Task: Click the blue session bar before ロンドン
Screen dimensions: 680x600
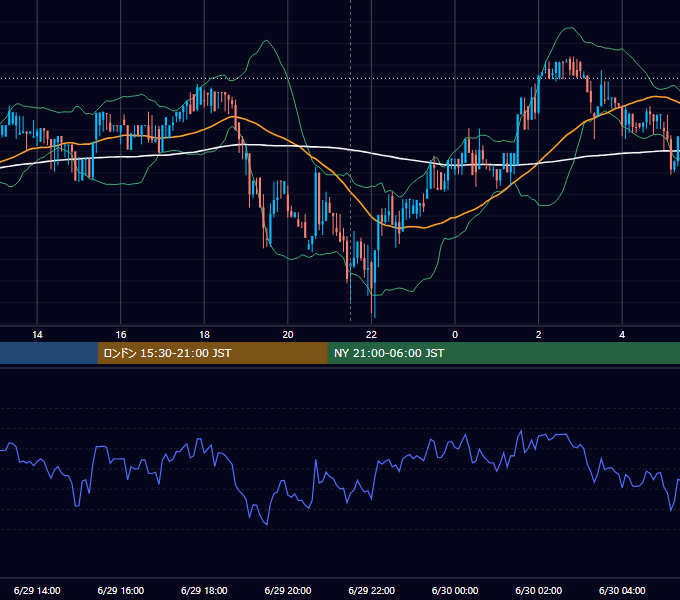Action: [49, 353]
